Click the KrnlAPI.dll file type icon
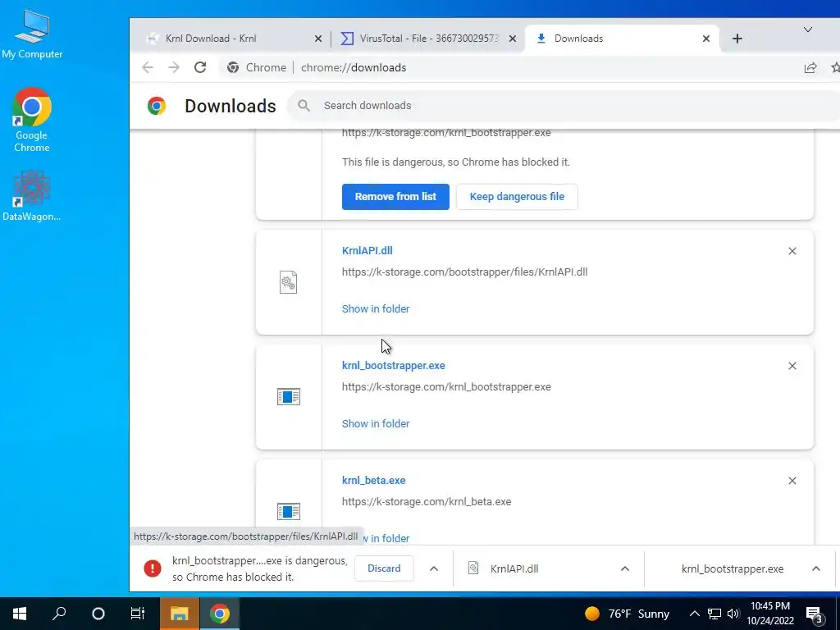The height and width of the screenshot is (630, 840). [288, 282]
